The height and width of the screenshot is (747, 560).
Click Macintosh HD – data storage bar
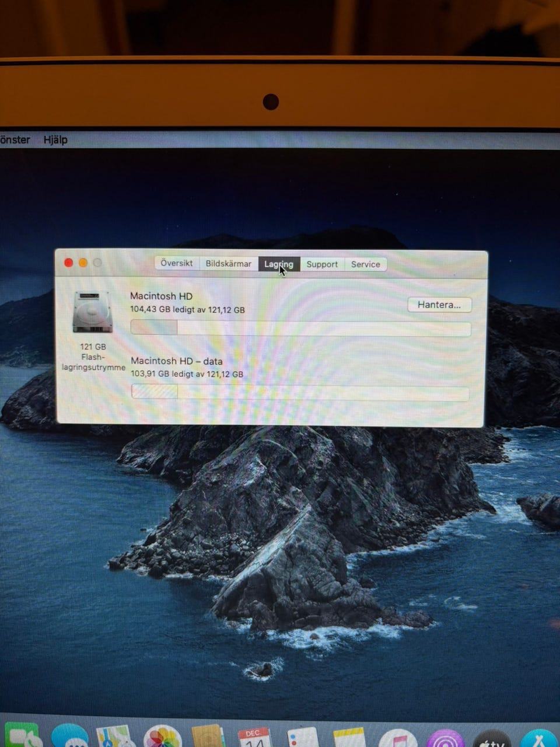300,393
